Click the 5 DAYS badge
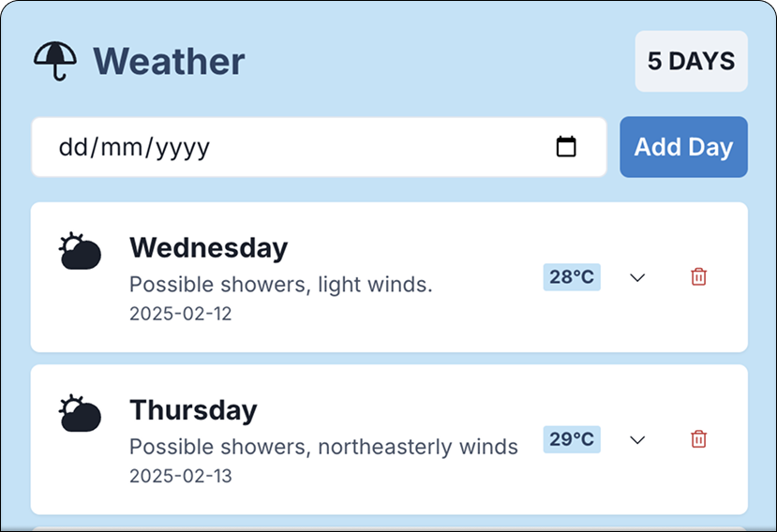This screenshot has width=777, height=532. point(691,62)
